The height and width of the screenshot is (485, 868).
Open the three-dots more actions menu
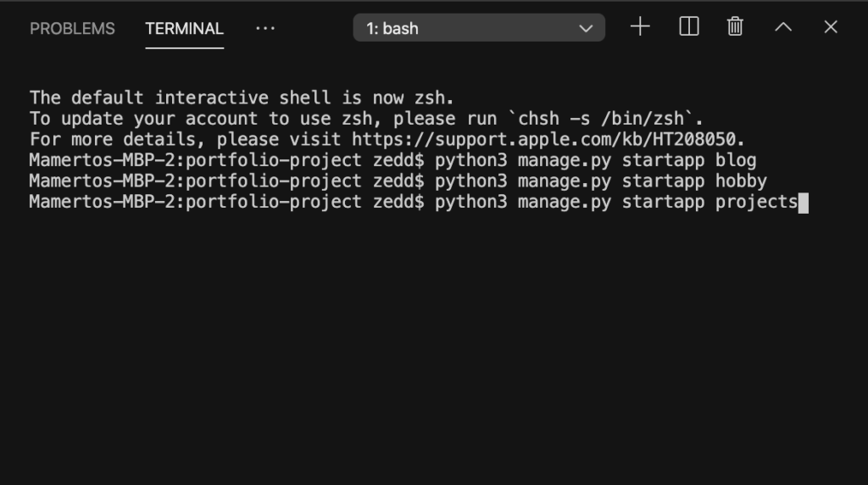[265, 28]
